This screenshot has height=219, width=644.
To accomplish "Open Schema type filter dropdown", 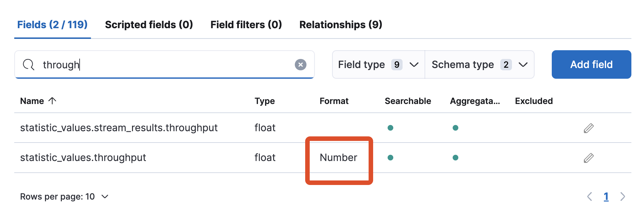I will coord(479,65).
